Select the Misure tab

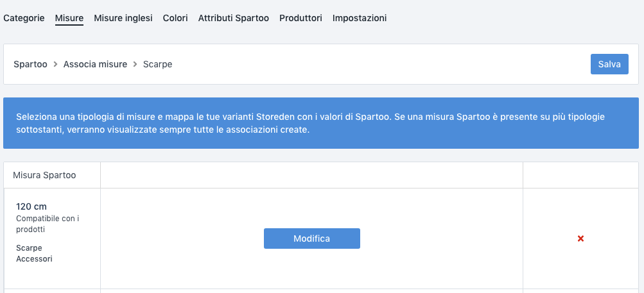click(69, 18)
